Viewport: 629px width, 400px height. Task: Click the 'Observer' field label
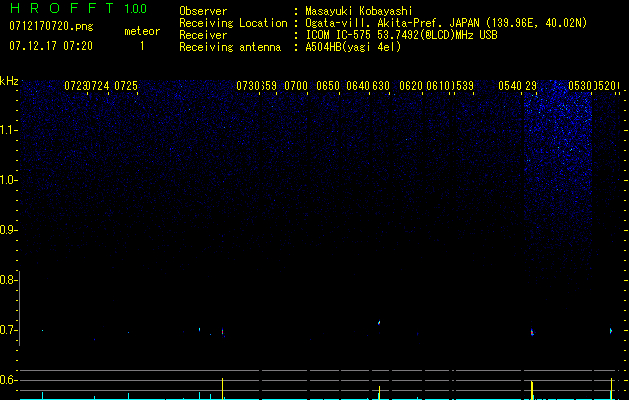click(x=203, y=11)
